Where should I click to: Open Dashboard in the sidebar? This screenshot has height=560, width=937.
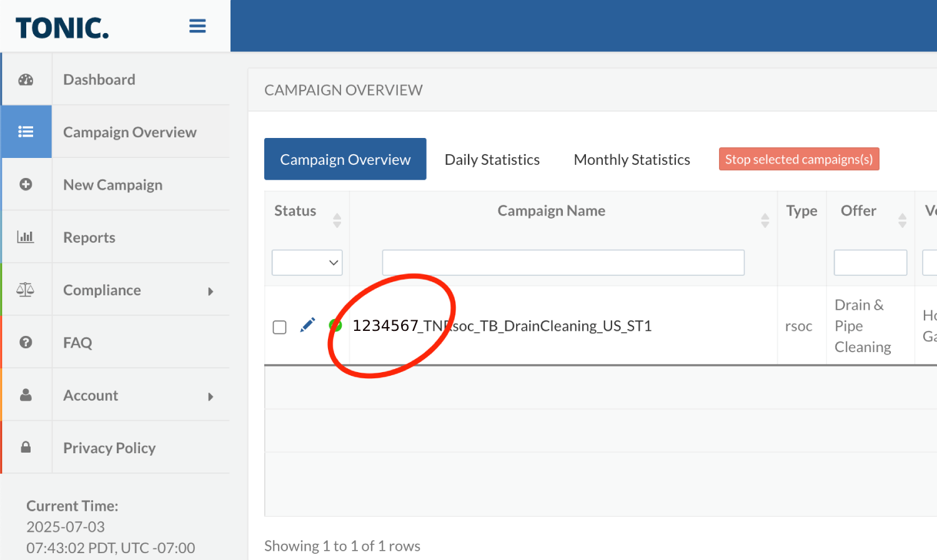[99, 79]
